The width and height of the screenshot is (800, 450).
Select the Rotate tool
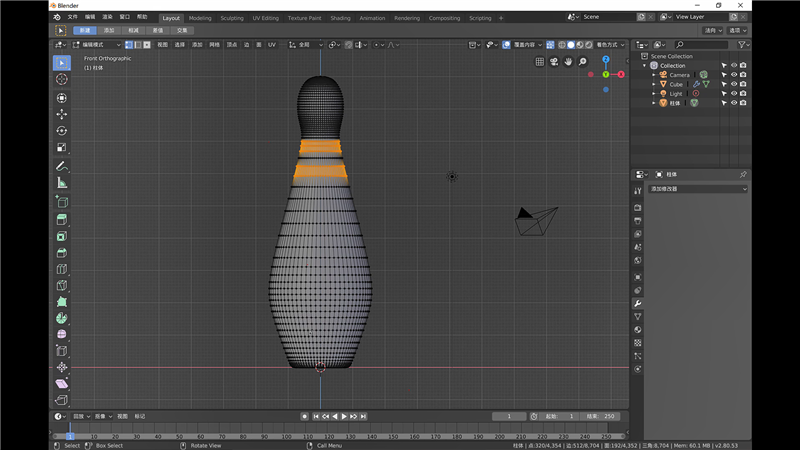pyautogui.click(x=62, y=131)
